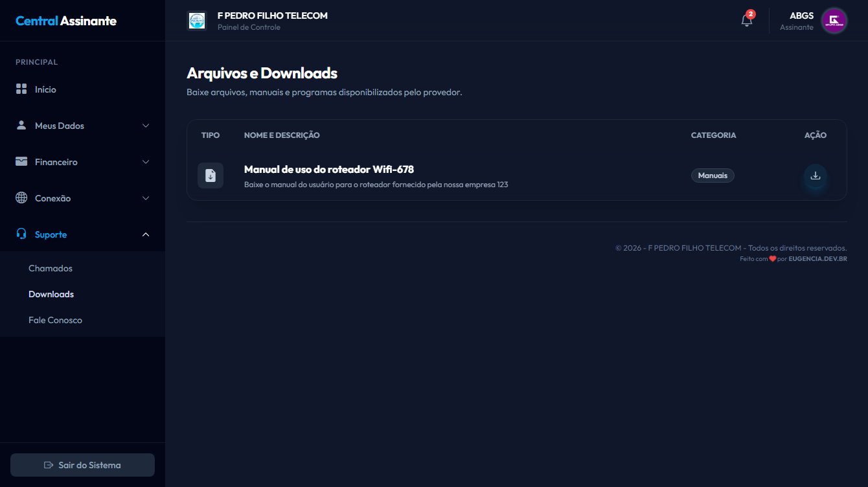This screenshot has height=487, width=868.
Task: Open the ABGS profile avatar
Action: click(834, 20)
